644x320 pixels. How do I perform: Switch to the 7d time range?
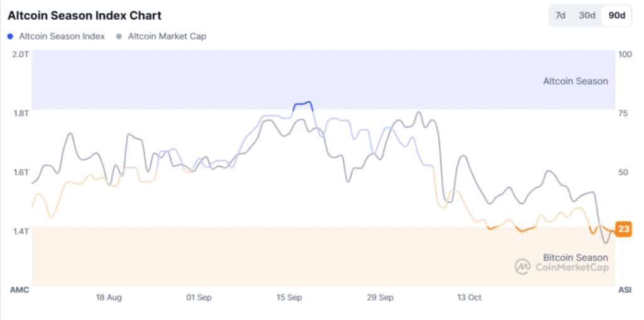point(559,15)
